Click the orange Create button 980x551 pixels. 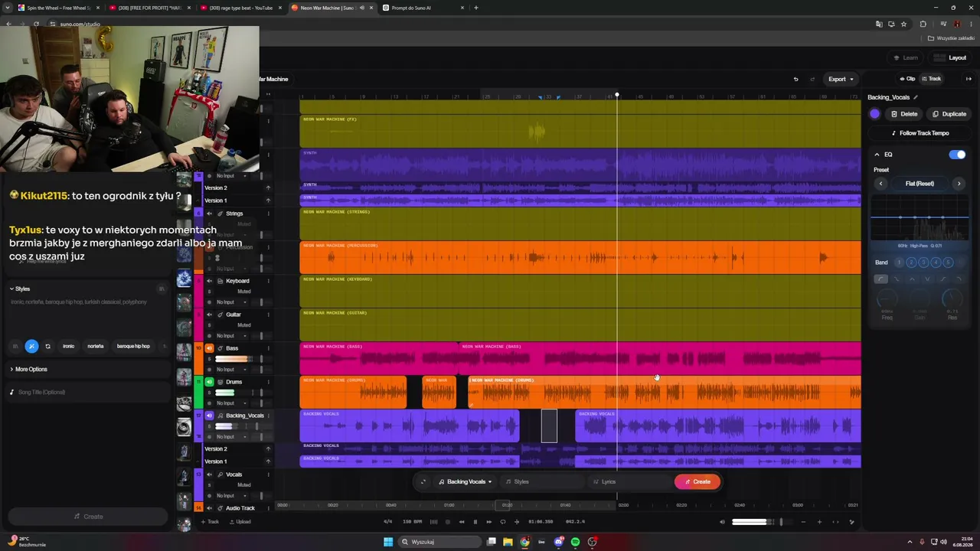[x=697, y=481]
